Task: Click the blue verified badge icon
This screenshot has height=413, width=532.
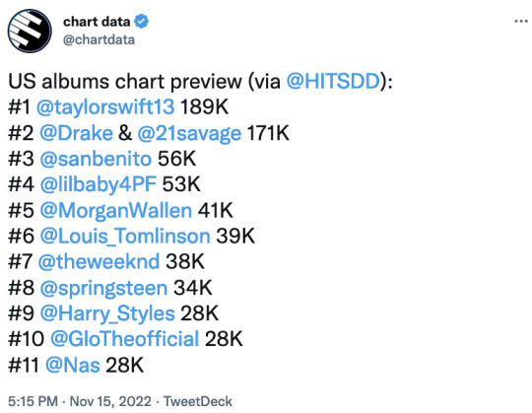Action: 142,22
